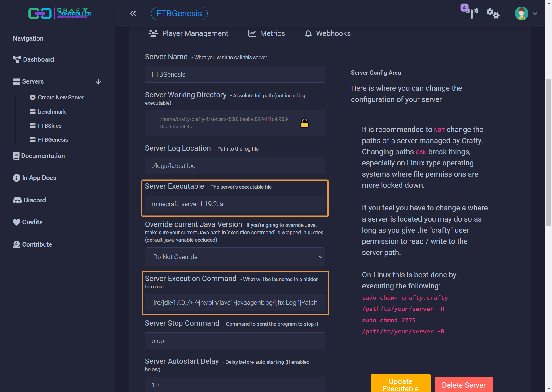Click the Server Working Directory path text
This screenshot has width=552, height=392.
coord(224,123)
